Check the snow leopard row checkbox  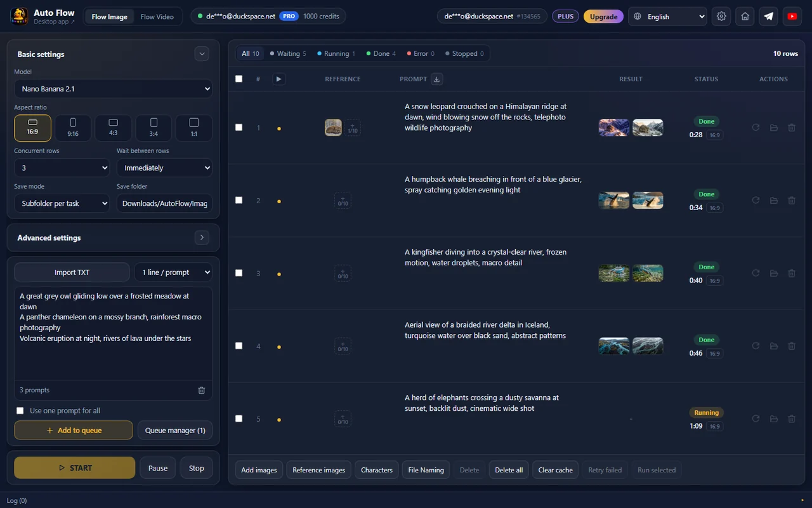(239, 128)
